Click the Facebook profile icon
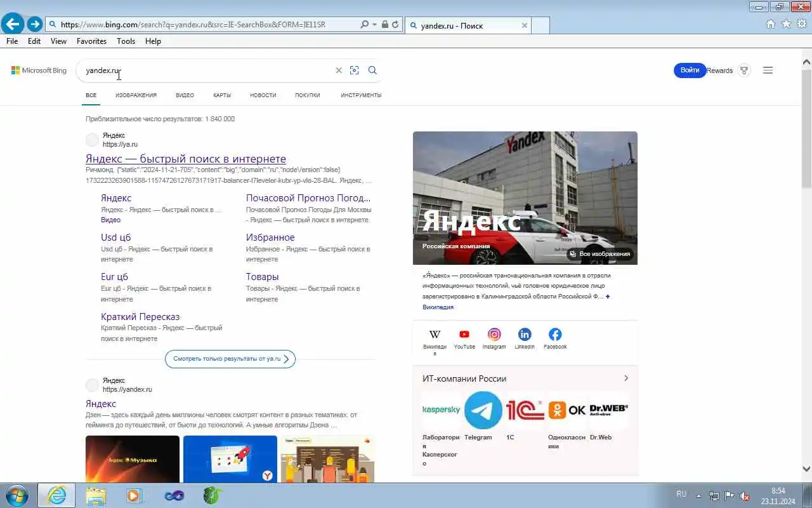The height and width of the screenshot is (508, 812). pos(555,335)
